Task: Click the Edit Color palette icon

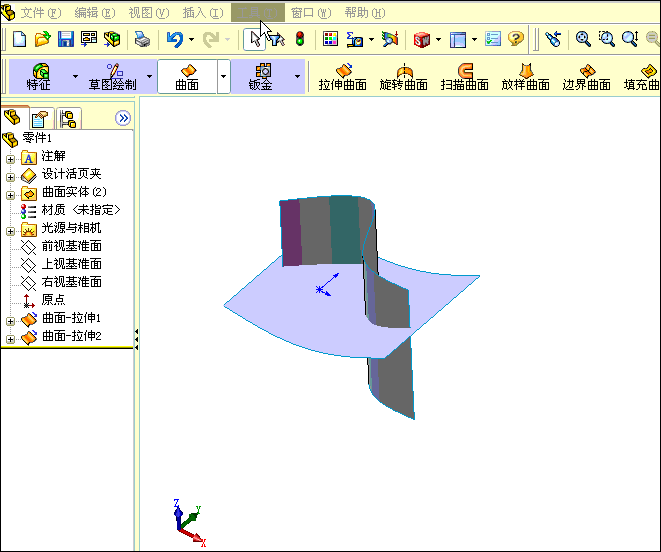Action: pos(330,39)
